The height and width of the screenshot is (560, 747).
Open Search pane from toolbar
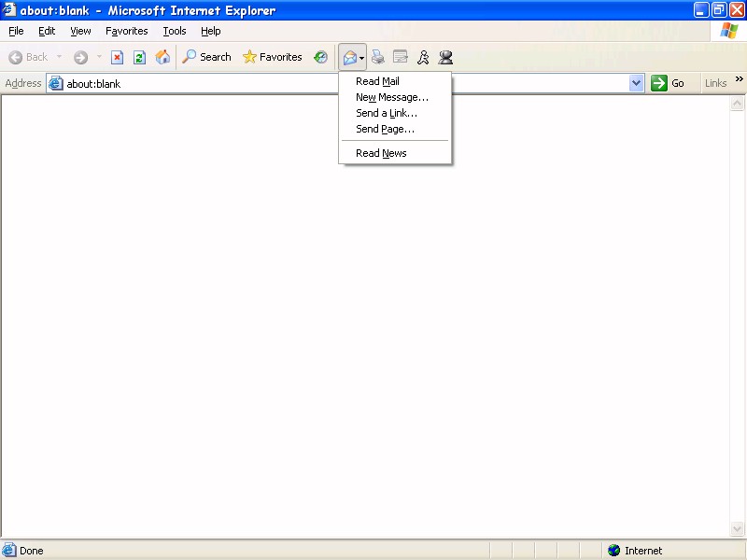[206, 57]
